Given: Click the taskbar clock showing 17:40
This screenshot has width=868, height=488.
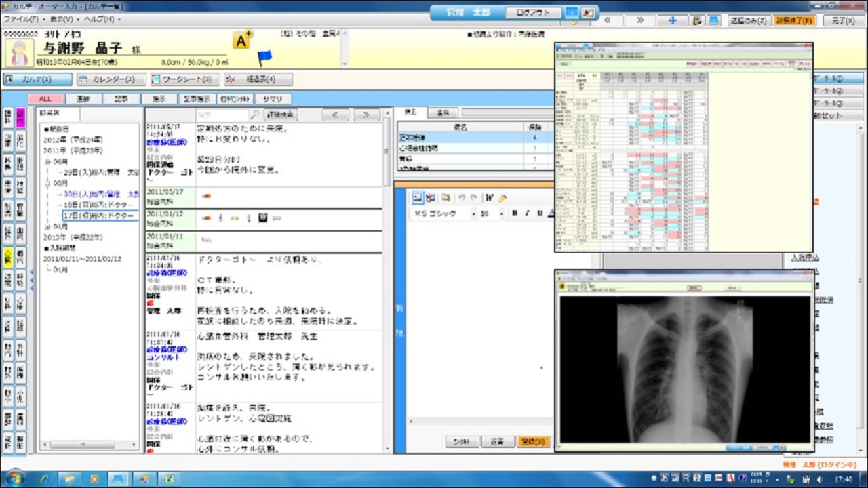Looking at the screenshot, I should pyautogui.click(x=844, y=479).
